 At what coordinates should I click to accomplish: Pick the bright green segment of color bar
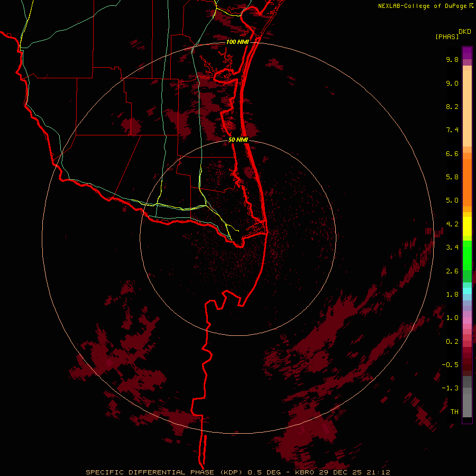coord(467,255)
